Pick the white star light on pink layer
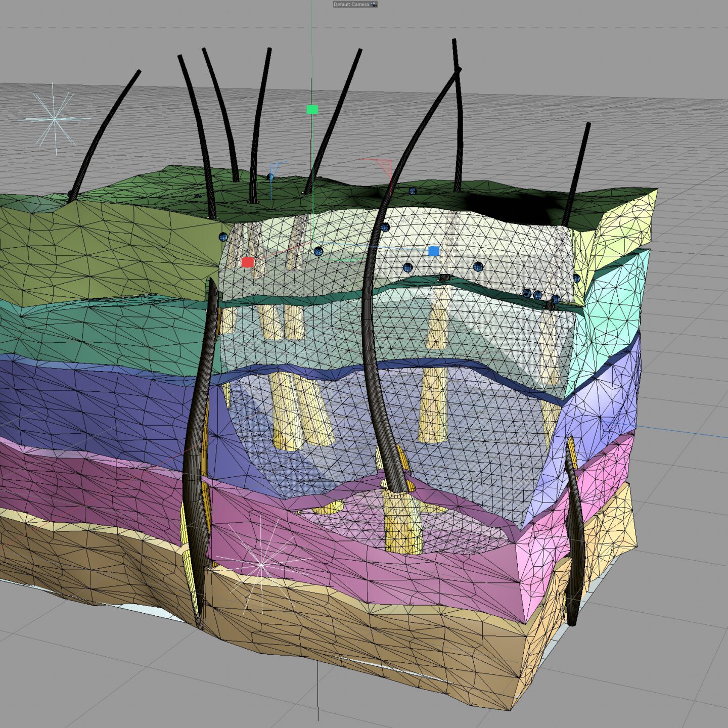728x728 pixels. 260,565
